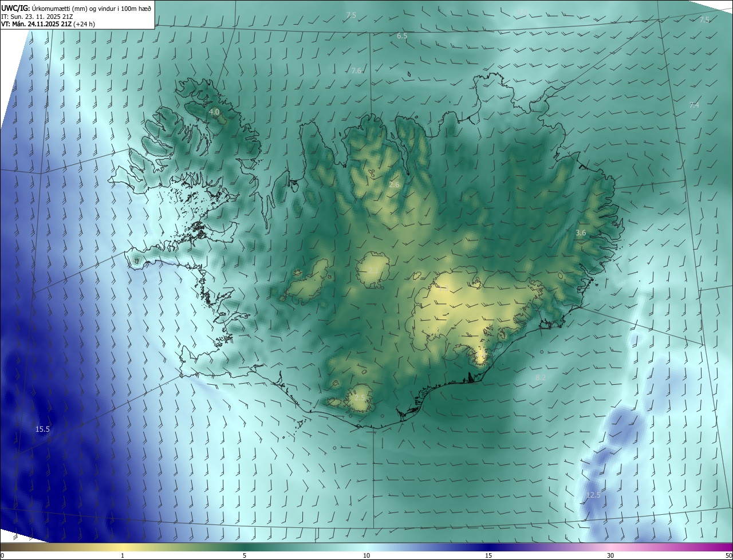Click the 8.2 value label
733x560 pixels.
pos(541,378)
